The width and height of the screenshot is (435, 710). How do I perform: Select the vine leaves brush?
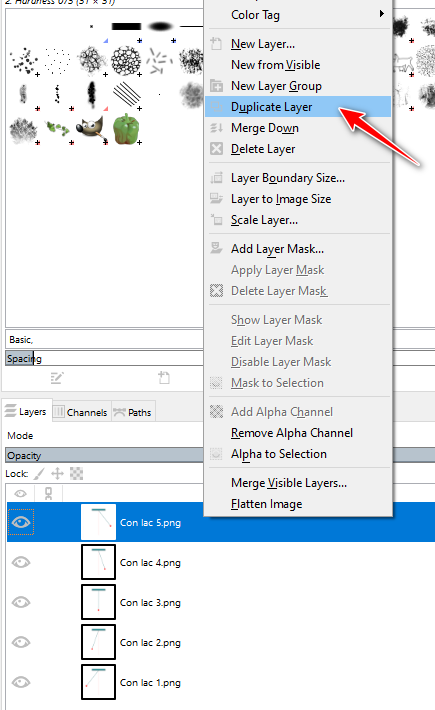[57, 129]
